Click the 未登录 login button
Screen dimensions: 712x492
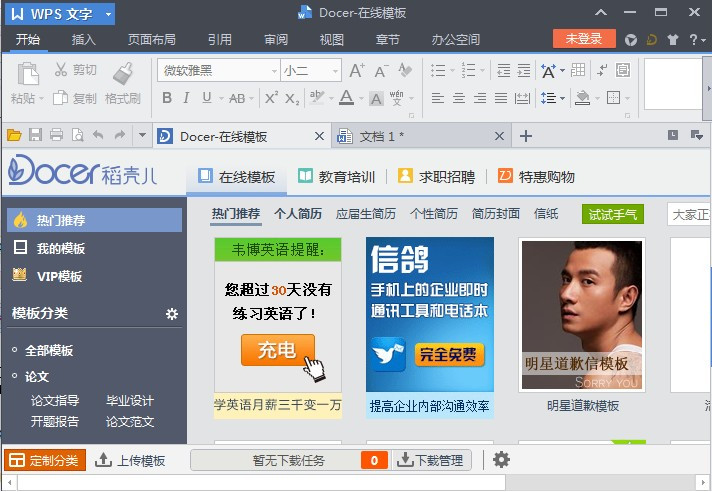[584, 39]
